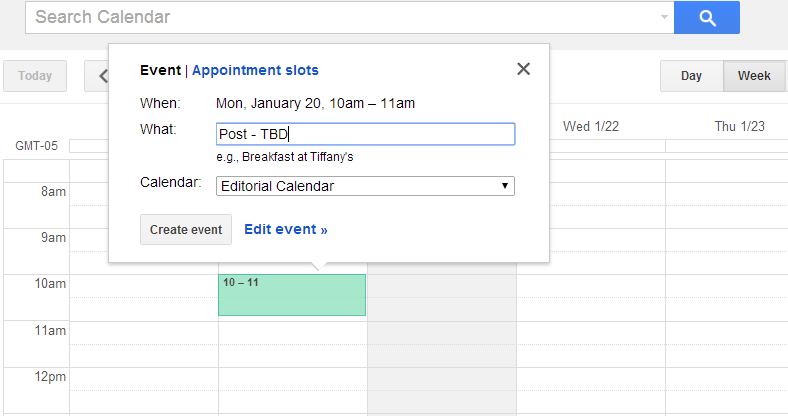The image size is (788, 416).
Task: Open the Wed 1/22 day header
Action: pyautogui.click(x=590, y=126)
